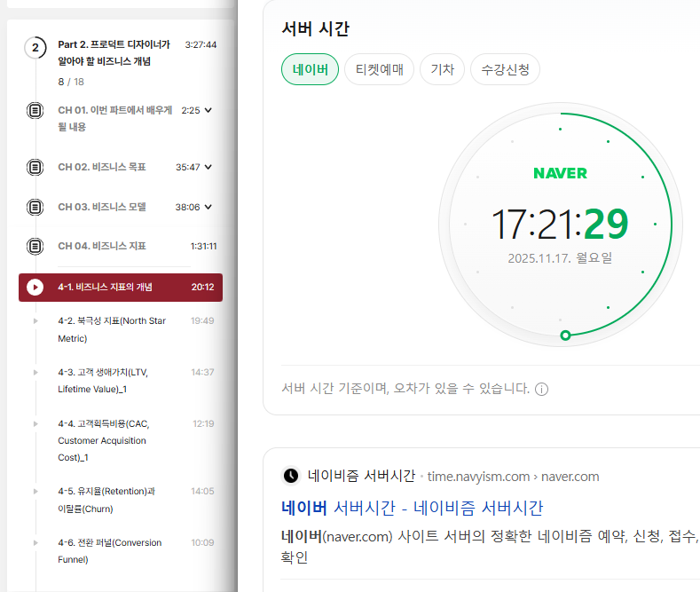Click the 19:49 duration of lesson 4-2

(x=202, y=320)
